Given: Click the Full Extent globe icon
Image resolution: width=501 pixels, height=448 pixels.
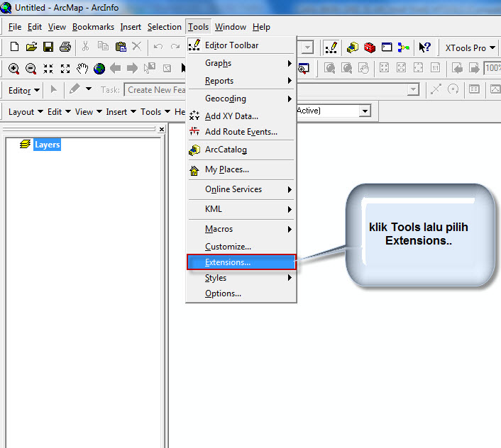Looking at the screenshot, I should (x=99, y=68).
